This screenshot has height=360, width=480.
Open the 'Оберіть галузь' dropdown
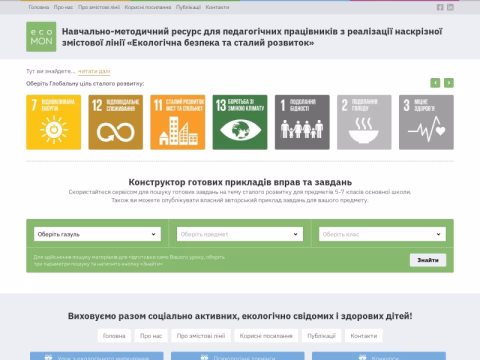pyautogui.click(x=97, y=234)
